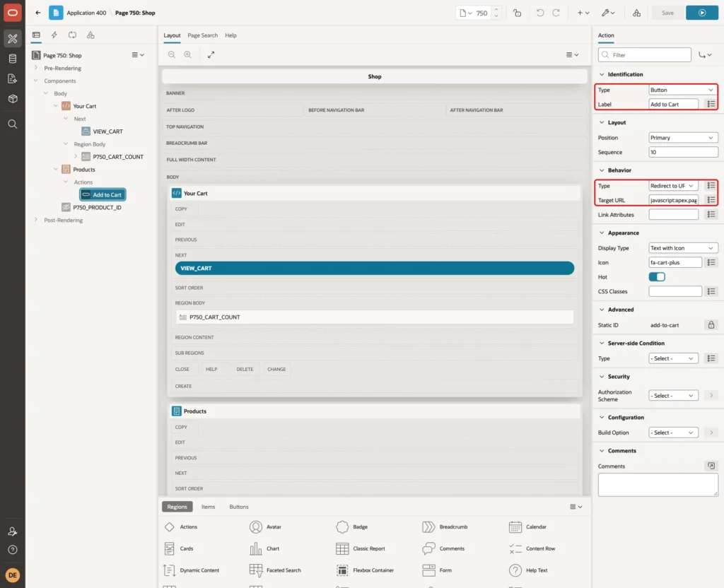Open the Authorization Scheme select

pos(673,396)
